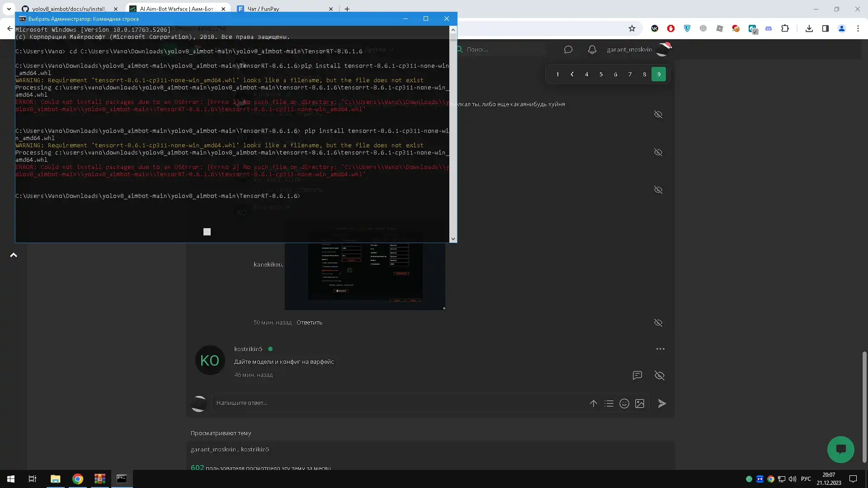Quote the kostrikin5 post with reply icon

click(x=637, y=375)
